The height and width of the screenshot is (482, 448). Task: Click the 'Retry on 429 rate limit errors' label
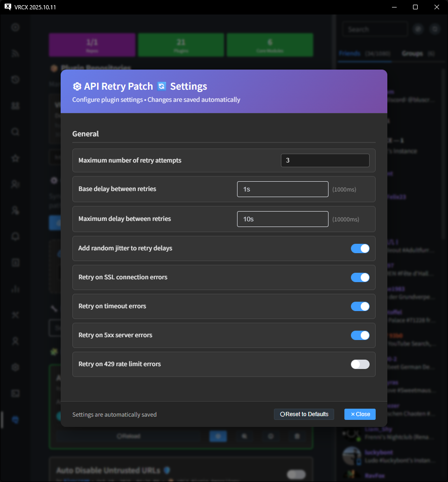tap(119, 364)
